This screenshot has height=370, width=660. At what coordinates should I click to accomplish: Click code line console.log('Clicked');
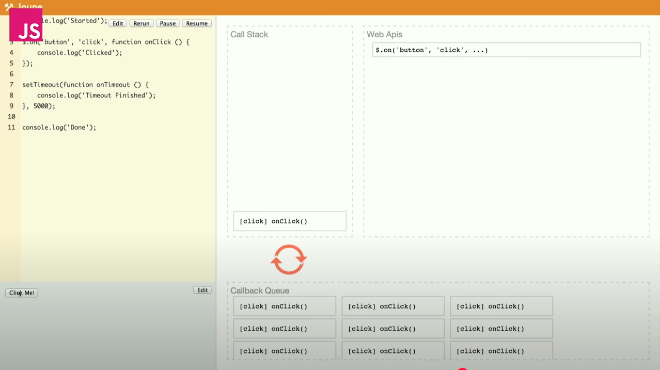(80, 53)
